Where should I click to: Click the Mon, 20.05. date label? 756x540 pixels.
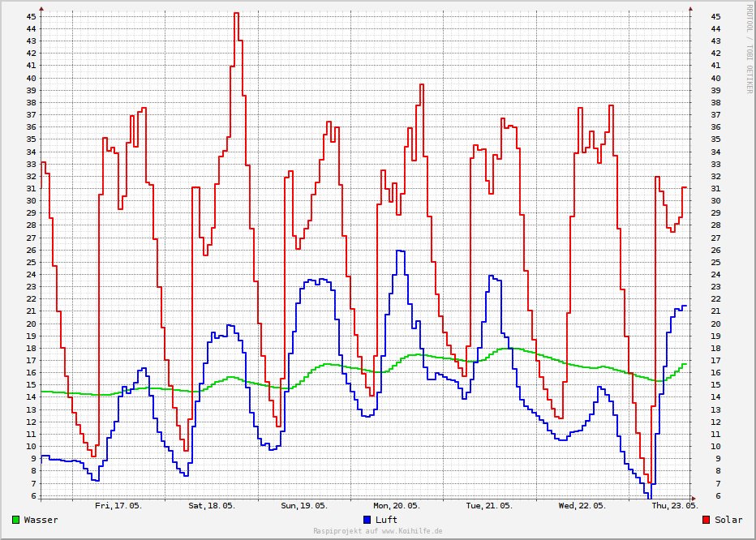397,505
